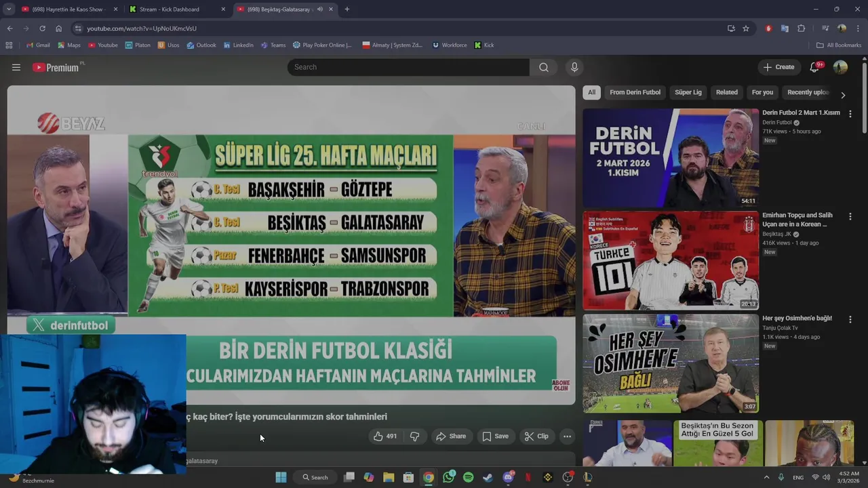Image resolution: width=868 pixels, height=488 pixels.
Task: Type in the YouTube search field
Action: point(408,67)
